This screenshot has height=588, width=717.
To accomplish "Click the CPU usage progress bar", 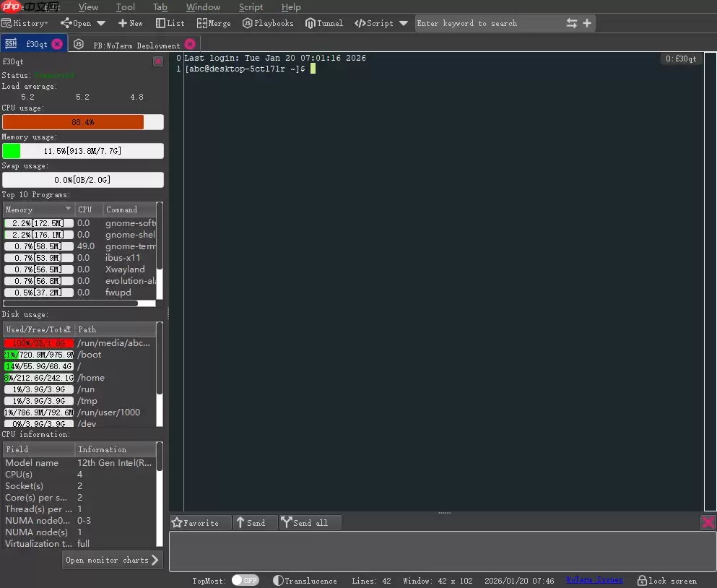I will (x=83, y=122).
